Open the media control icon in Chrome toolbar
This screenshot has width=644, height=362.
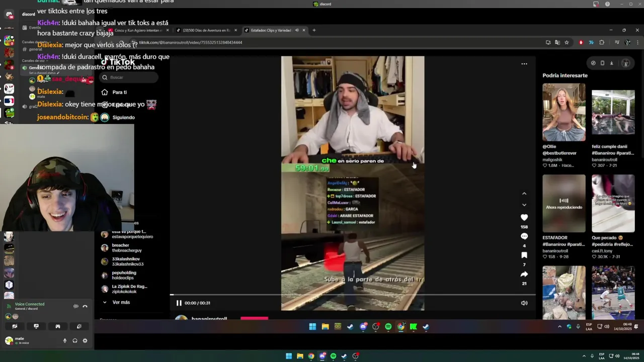(617, 43)
